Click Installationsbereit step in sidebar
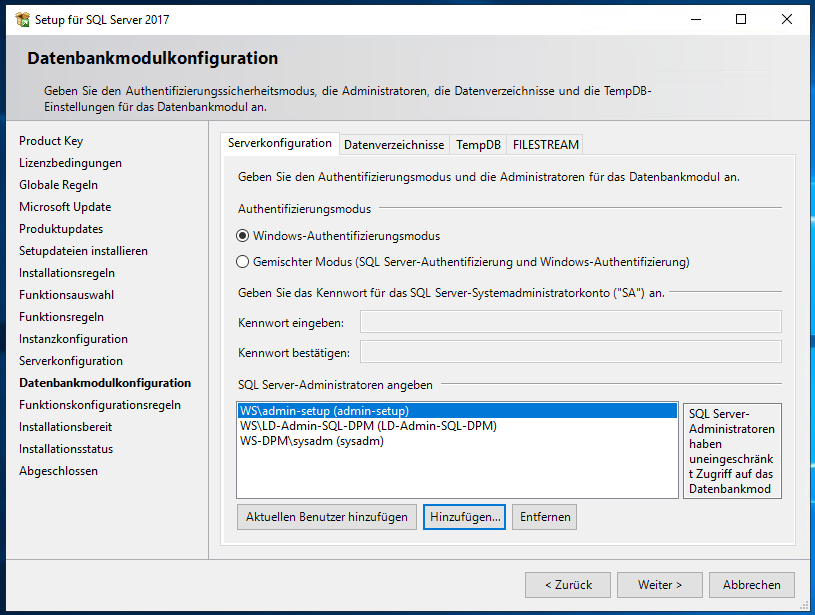 (65, 427)
